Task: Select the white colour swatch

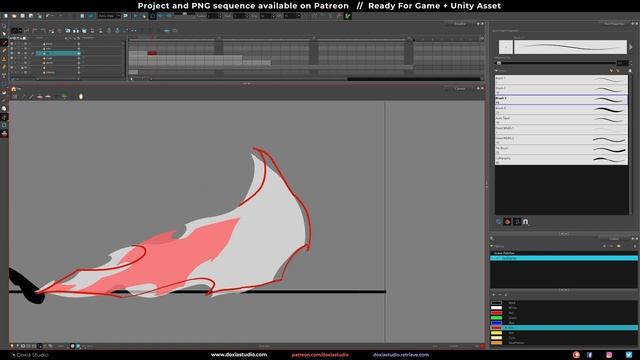Action: point(496,308)
